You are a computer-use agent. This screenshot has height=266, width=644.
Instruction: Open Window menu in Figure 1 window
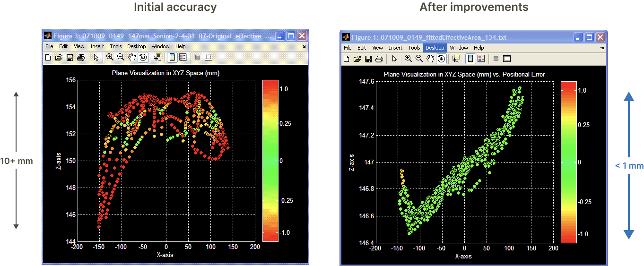point(459,48)
